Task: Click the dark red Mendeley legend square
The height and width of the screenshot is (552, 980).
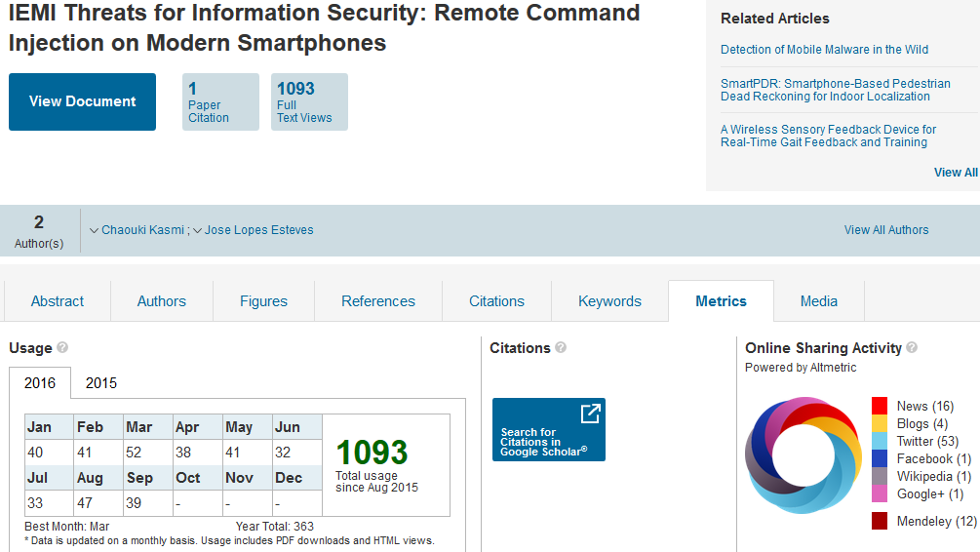Action: click(x=880, y=521)
